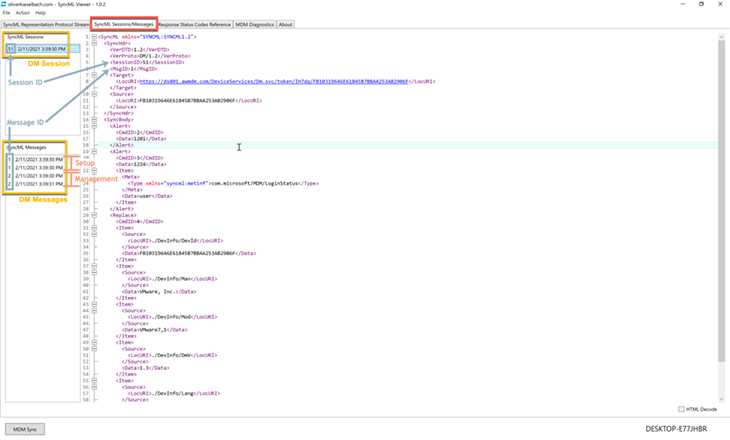This screenshot has height=440, width=730.
Task: Select session 51 in SyncML Sessions list
Action: tap(40, 48)
